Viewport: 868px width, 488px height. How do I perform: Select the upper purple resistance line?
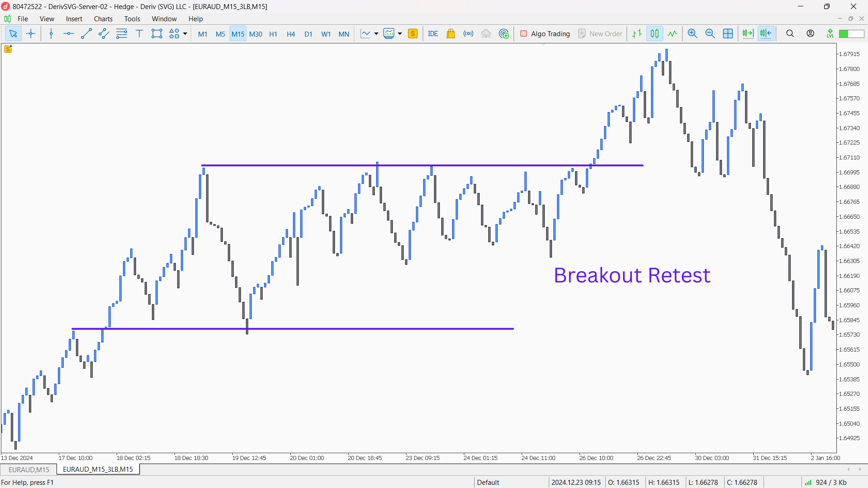(422, 165)
